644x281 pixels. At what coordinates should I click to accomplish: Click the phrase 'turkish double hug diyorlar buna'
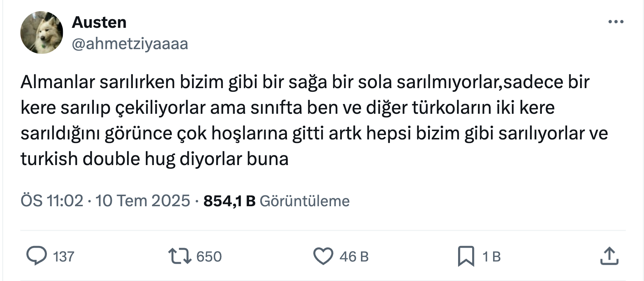[155, 159]
